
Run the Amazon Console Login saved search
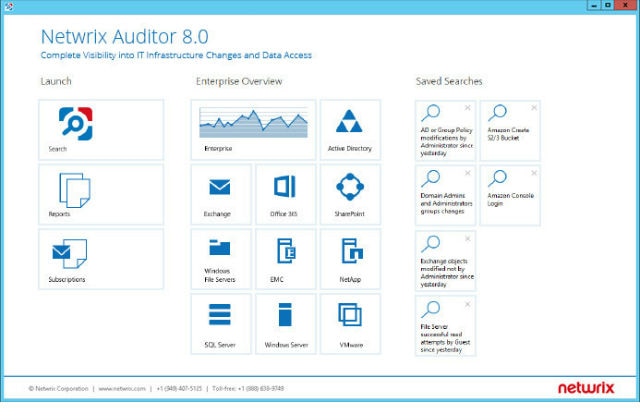[510, 196]
